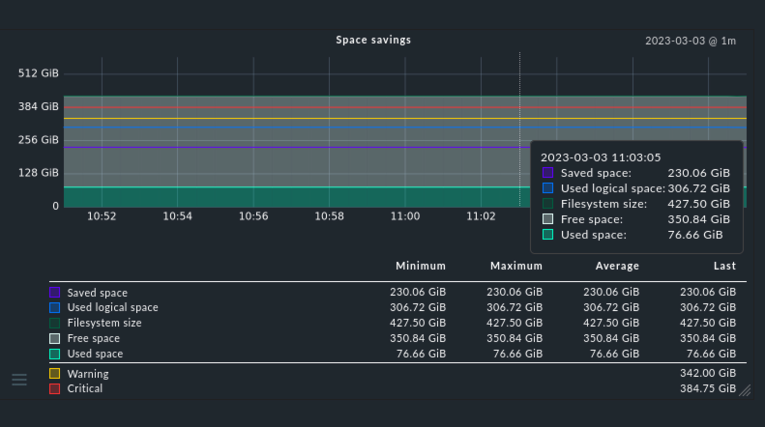Select the Saved space legend label
Image resolution: width=765 pixels, height=427 pixels.
click(97, 293)
